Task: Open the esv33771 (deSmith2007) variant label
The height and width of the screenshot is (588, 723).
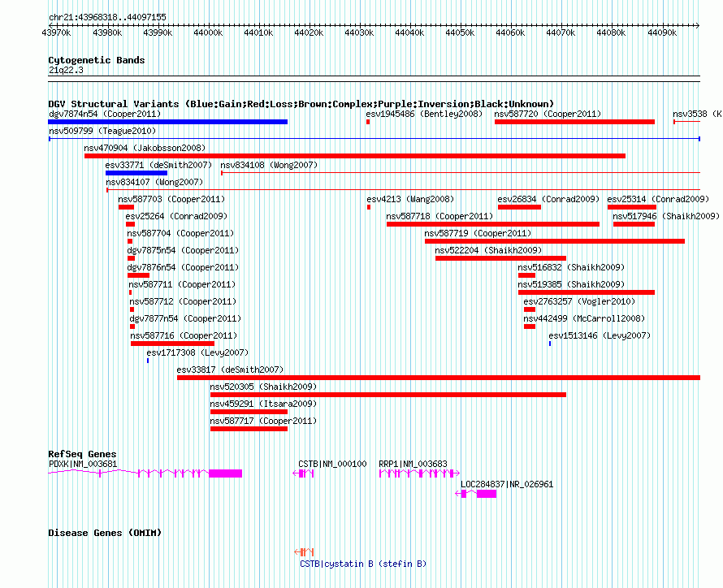Action: coord(158,165)
